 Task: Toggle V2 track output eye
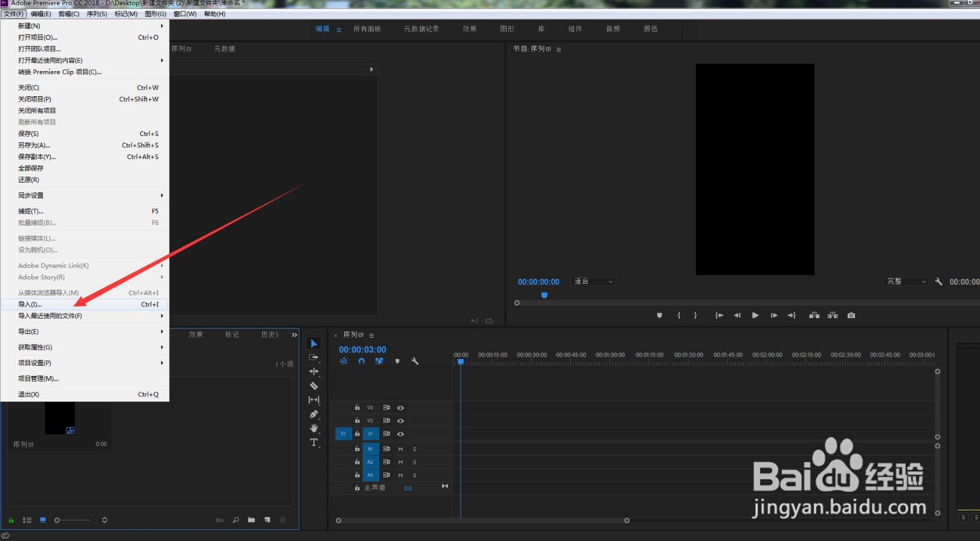point(401,421)
